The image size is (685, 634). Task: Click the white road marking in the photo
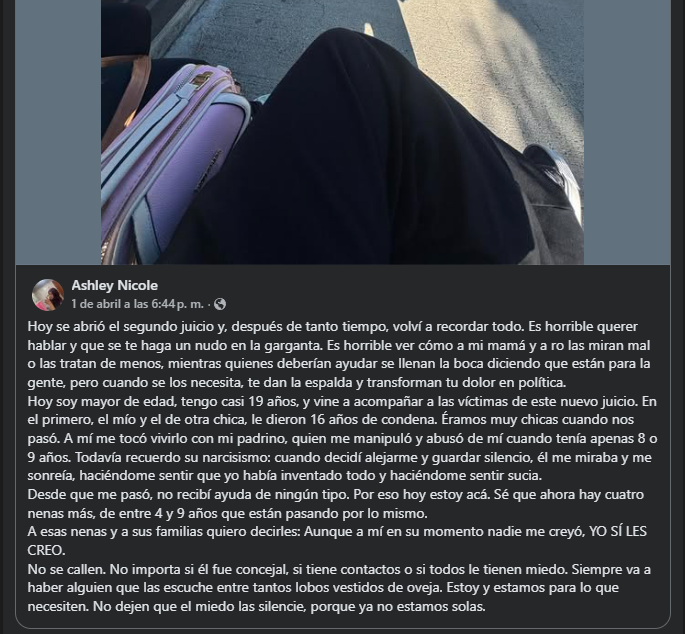tap(369, 29)
